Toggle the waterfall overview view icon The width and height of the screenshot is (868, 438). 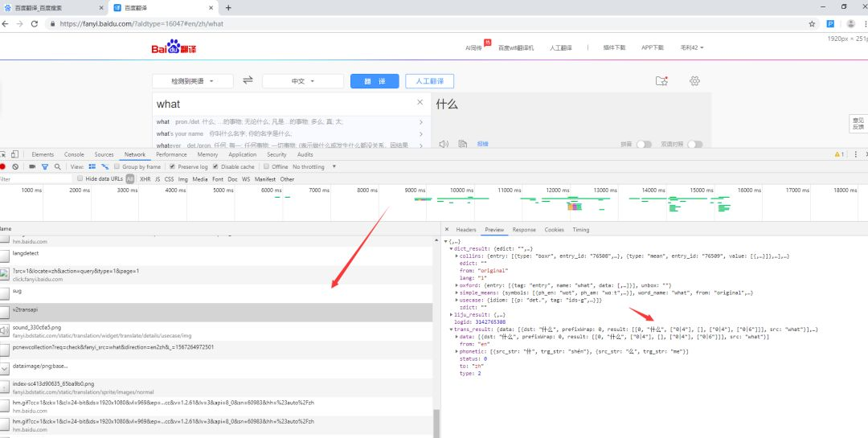(x=104, y=166)
